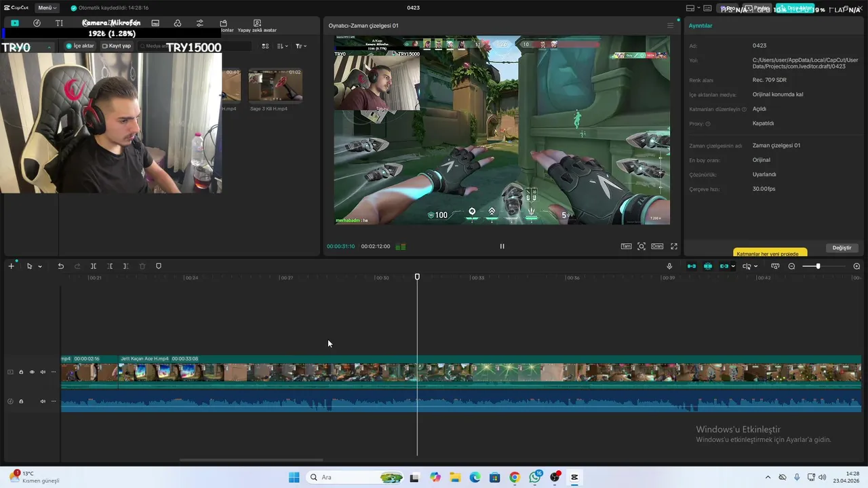Image resolution: width=868 pixels, height=488 pixels.
Task: Open the Menü dropdown
Action: point(47,8)
